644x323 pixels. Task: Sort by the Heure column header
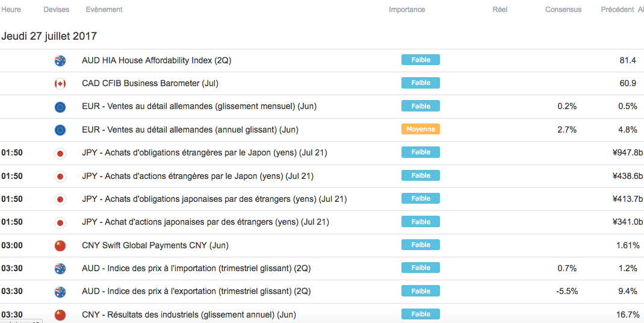point(11,10)
